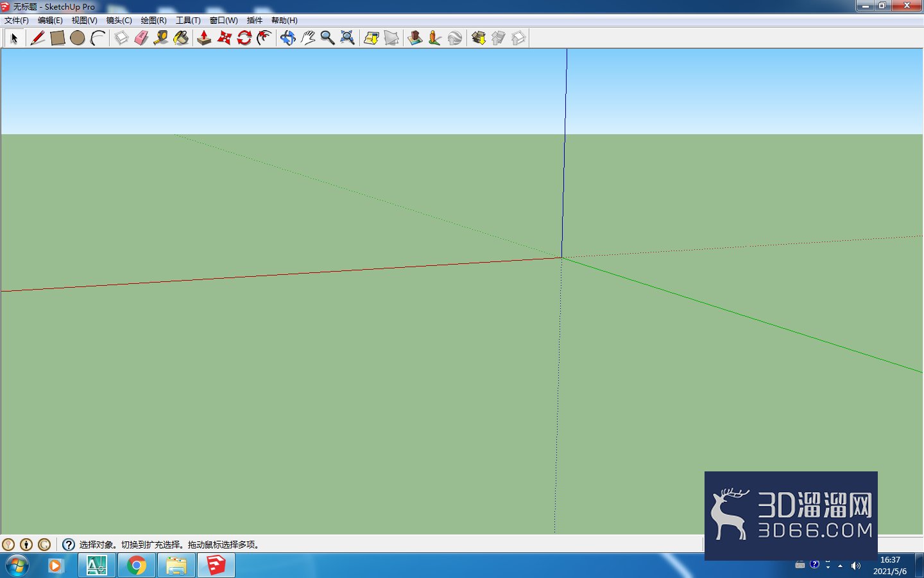Click the Share Component icon
The width and height of the screenshot is (924, 578).
[x=518, y=38]
